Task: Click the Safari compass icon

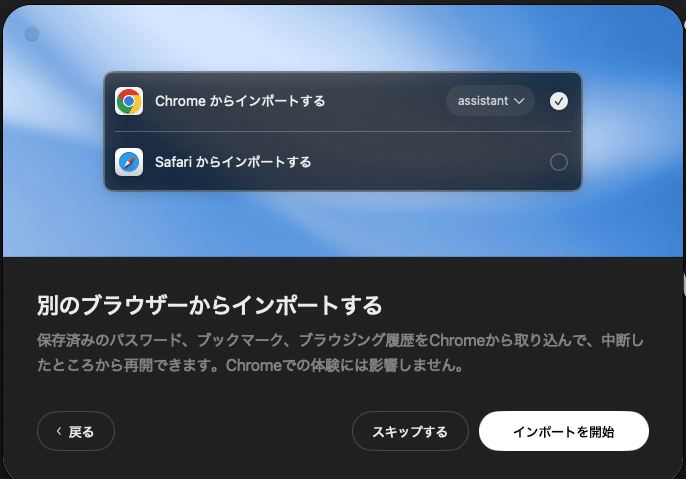Action: 129,162
